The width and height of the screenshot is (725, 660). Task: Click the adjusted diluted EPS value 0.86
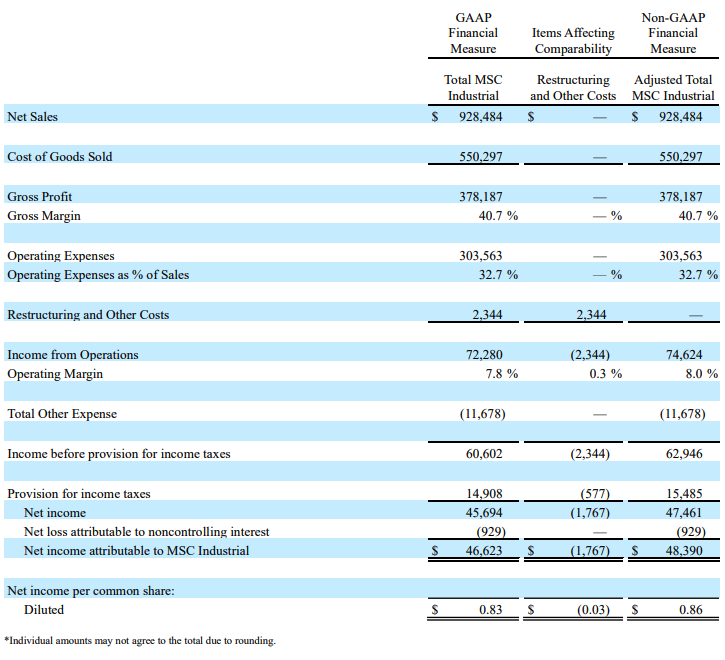690,609
